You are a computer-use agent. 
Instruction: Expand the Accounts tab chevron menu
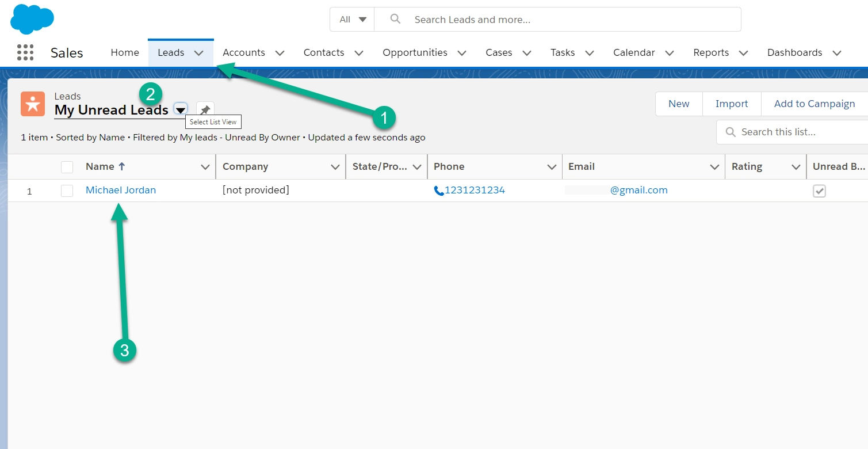[x=280, y=53]
